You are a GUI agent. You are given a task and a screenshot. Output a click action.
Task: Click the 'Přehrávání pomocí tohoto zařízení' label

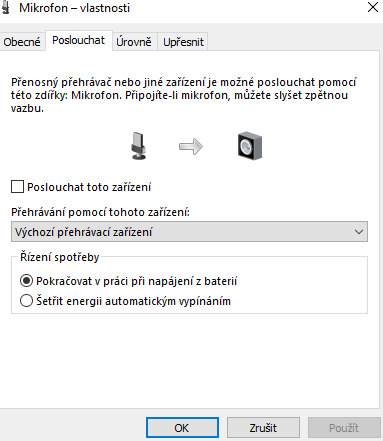pos(100,212)
